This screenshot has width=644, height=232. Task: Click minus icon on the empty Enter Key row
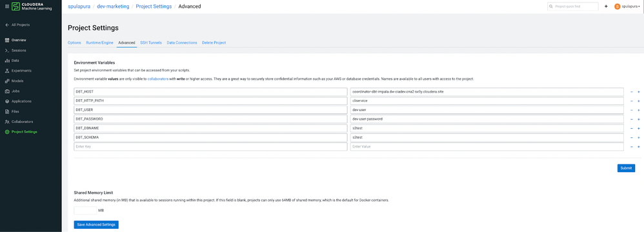coord(631,146)
